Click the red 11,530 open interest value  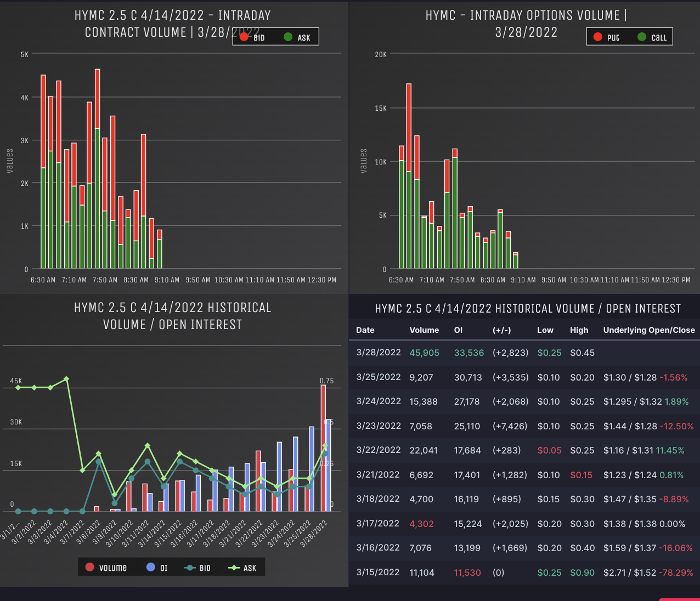click(467, 573)
